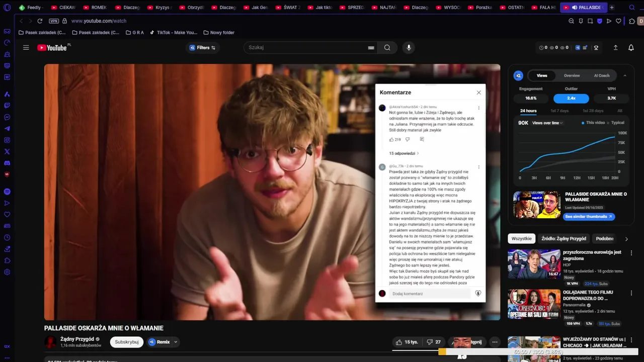Open Messenger in the Opera sidebar
Image resolution: width=644 pixels, height=362 pixels.
pyautogui.click(x=7, y=117)
